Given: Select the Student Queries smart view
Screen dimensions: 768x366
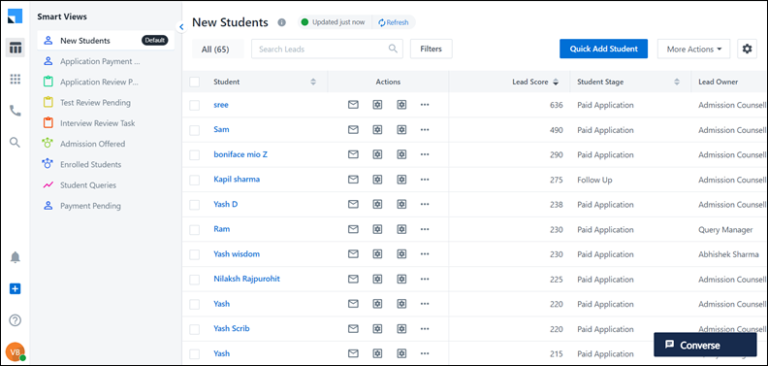Looking at the screenshot, I should click(106, 185).
